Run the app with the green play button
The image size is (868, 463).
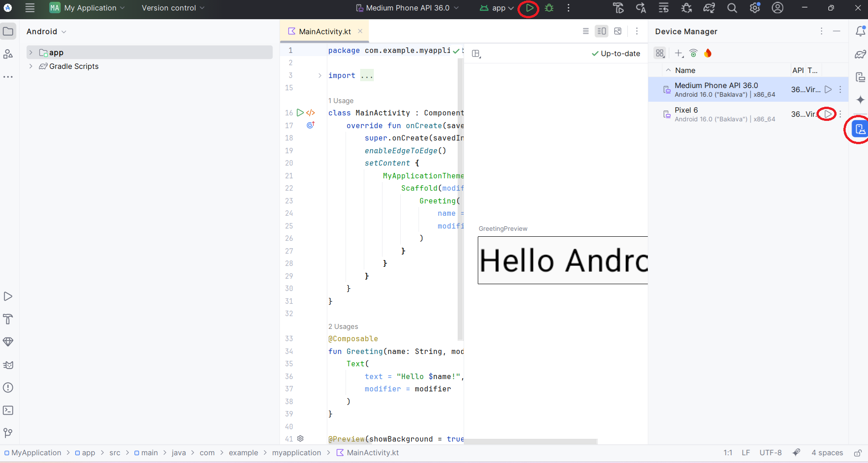pos(529,8)
